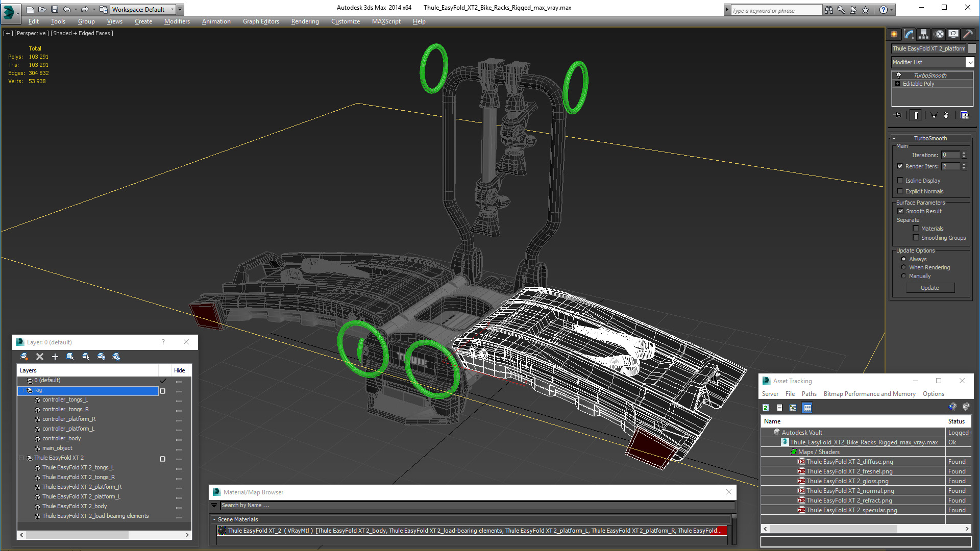Open Material/Map Browser options arrow
This screenshot has width=980, height=551.
(x=214, y=505)
